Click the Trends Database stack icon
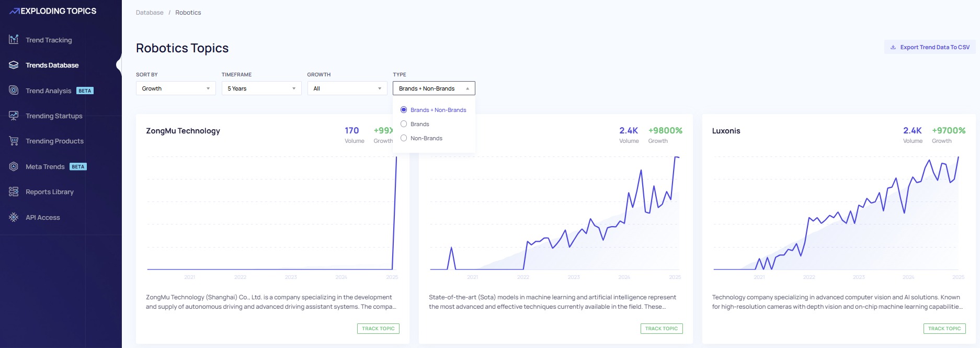The width and height of the screenshot is (980, 348). coord(14,65)
